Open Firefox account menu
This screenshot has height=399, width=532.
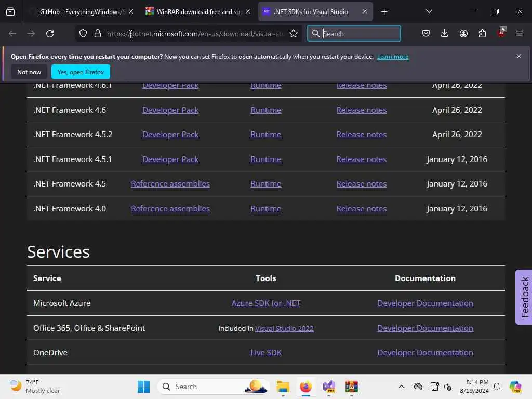click(463, 33)
